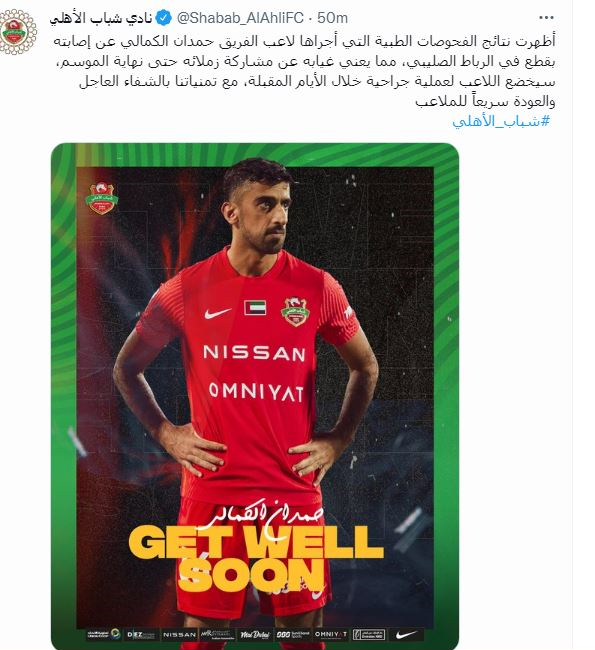Screen dimensions: 595x650
Task: Click the NISSAN text on the jersey
Action: pyautogui.click(x=254, y=353)
